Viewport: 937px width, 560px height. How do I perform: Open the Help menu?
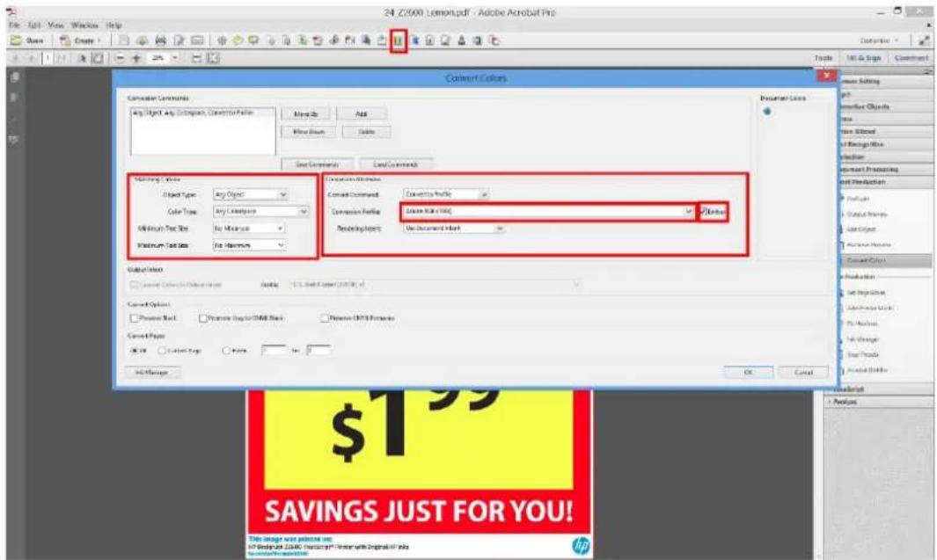click(x=113, y=25)
